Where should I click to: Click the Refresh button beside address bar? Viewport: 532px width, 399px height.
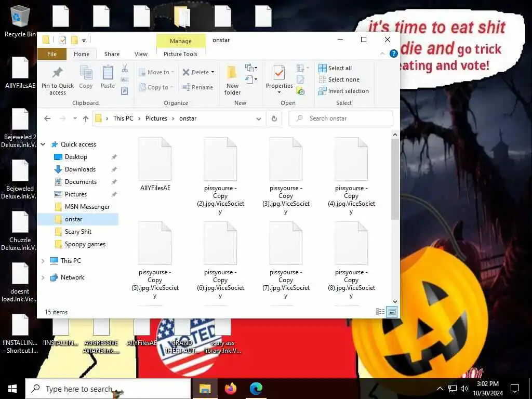click(274, 118)
